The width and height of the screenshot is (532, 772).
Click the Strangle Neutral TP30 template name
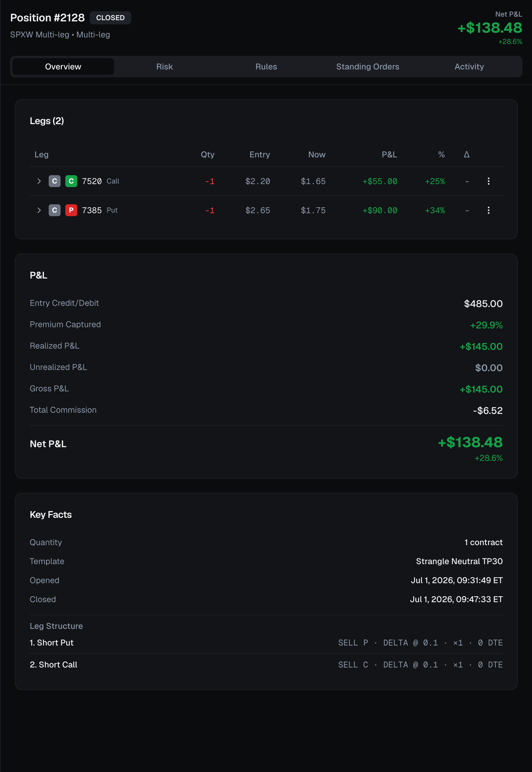(x=459, y=561)
